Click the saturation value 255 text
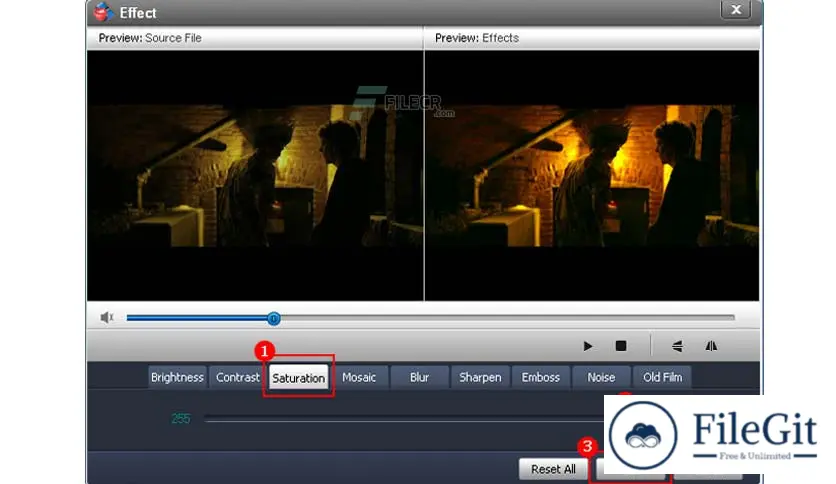The height and width of the screenshot is (484, 836). tap(181, 419)
